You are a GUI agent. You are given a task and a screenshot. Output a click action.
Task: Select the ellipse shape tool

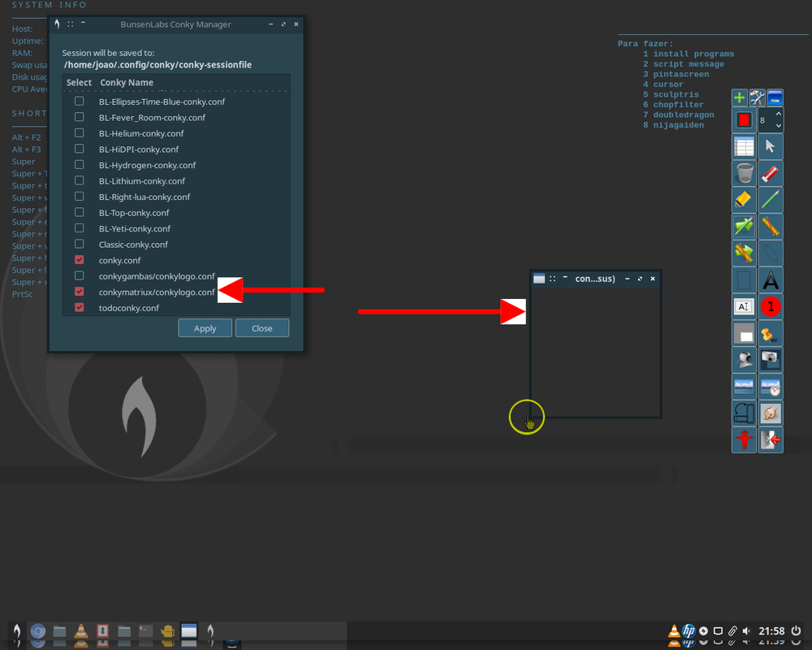pyautogui.click(x=771, y=253)
